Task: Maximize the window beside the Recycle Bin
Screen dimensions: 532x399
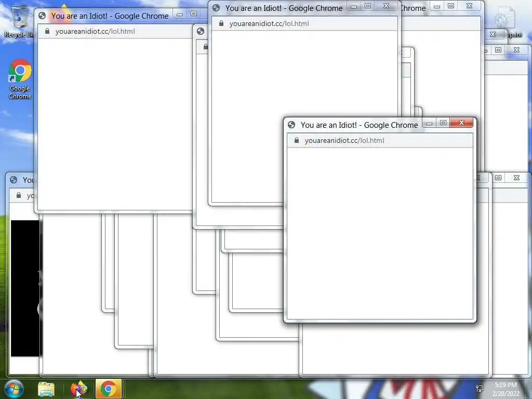Action: coord(194,14)
